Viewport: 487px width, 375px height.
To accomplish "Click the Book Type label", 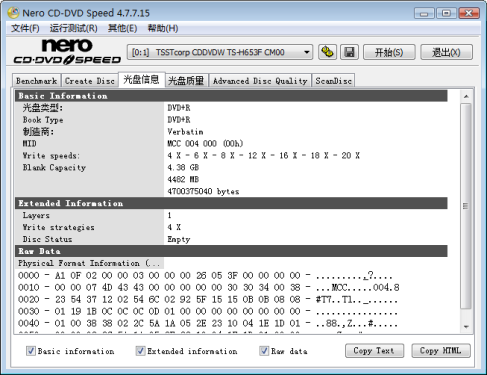I will point(43,120).
